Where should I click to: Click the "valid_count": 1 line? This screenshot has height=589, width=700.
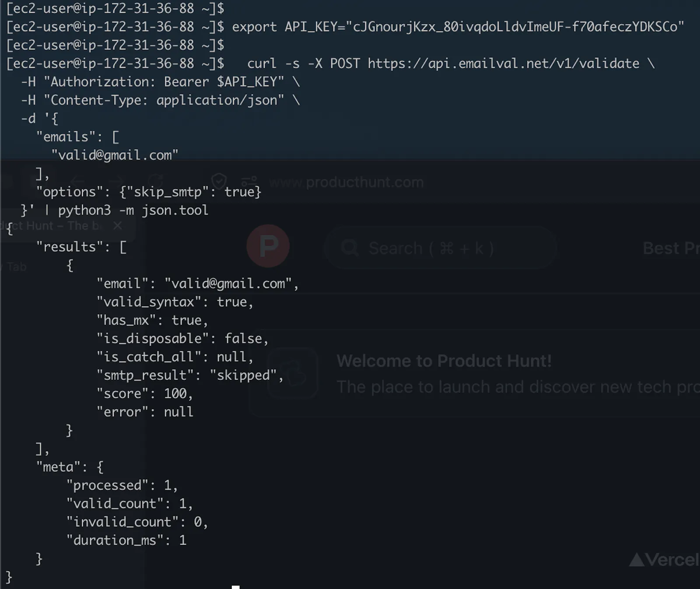pyautogui.click(x=129, y=505)
